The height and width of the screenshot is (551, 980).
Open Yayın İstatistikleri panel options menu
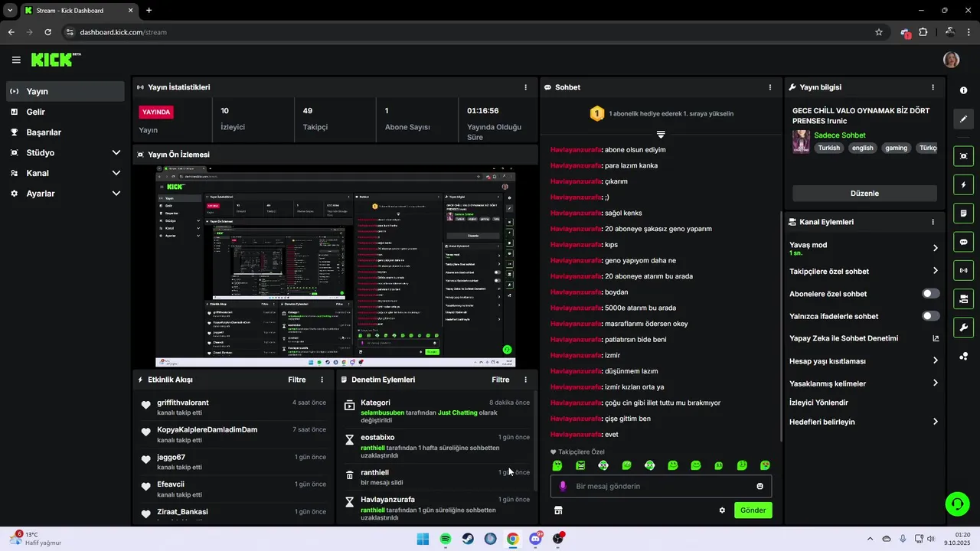tap(525, 87)
